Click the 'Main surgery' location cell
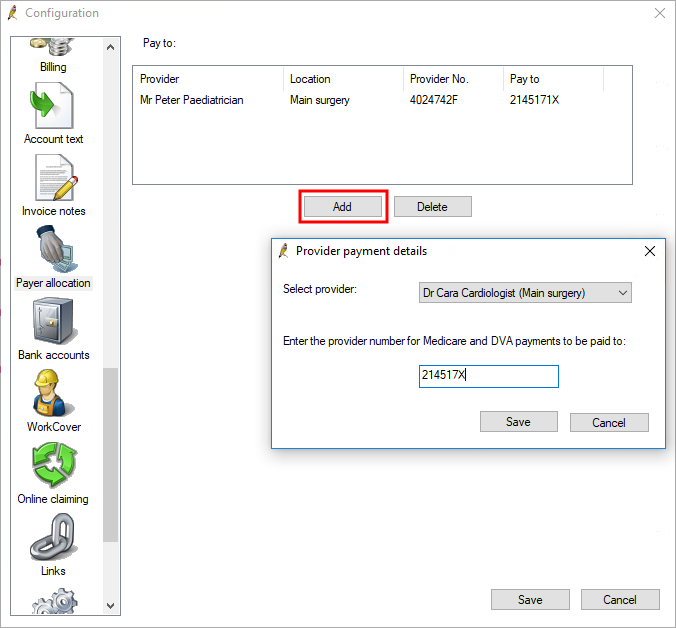Screen dimensions: 676x628 (x=319, y=100)
